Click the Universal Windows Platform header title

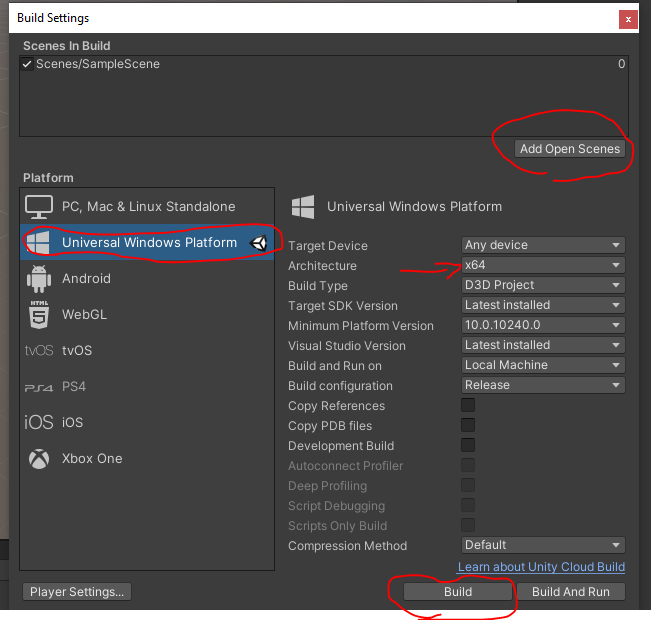[x=414, y=206]
